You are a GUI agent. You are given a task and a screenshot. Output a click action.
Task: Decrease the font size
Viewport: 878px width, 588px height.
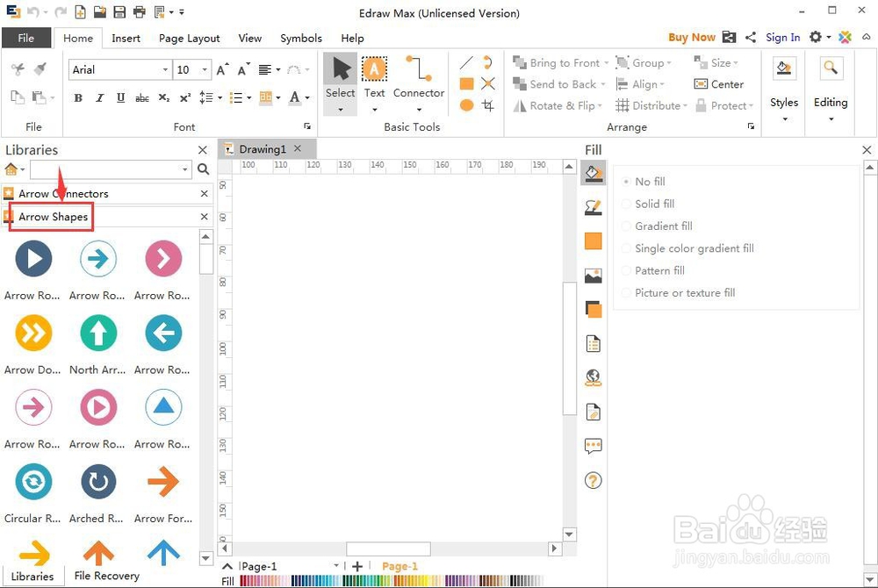pyautogui.click(x=243, y=69)
